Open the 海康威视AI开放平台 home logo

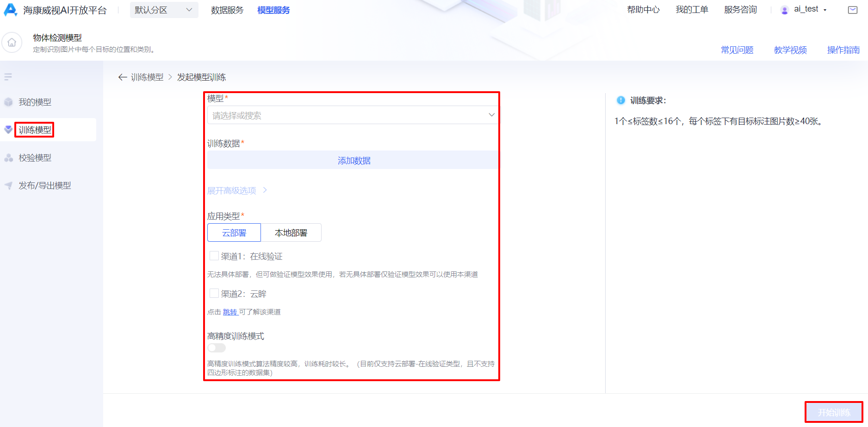point(56,10)
